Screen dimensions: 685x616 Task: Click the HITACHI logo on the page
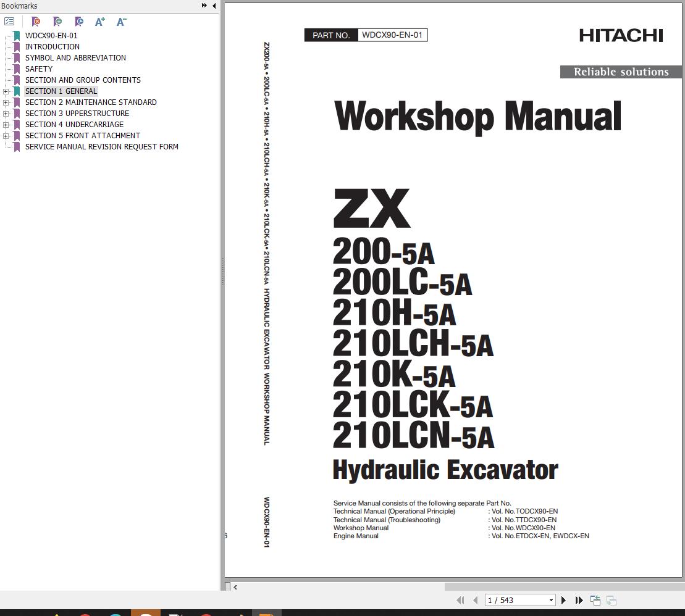tap(621, 35)
